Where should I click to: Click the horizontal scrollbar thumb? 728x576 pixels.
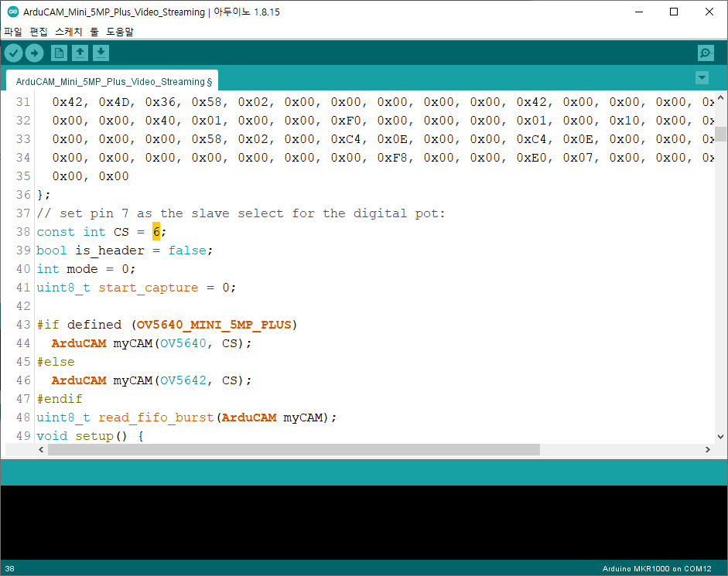point(294,449)
